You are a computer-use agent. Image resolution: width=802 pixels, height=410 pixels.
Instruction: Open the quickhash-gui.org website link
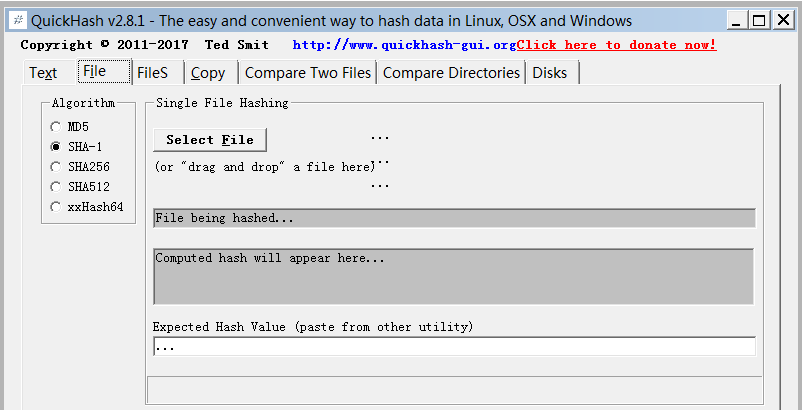tap(404, 45)
